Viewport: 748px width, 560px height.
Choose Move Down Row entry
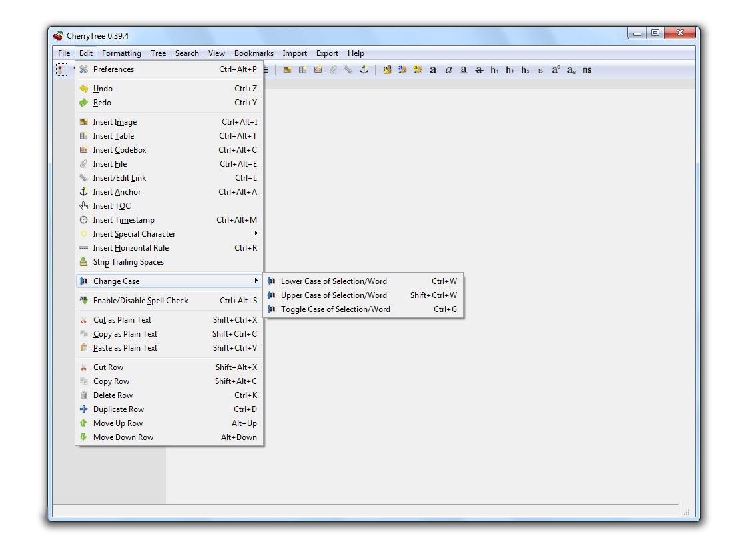[169, 437]
